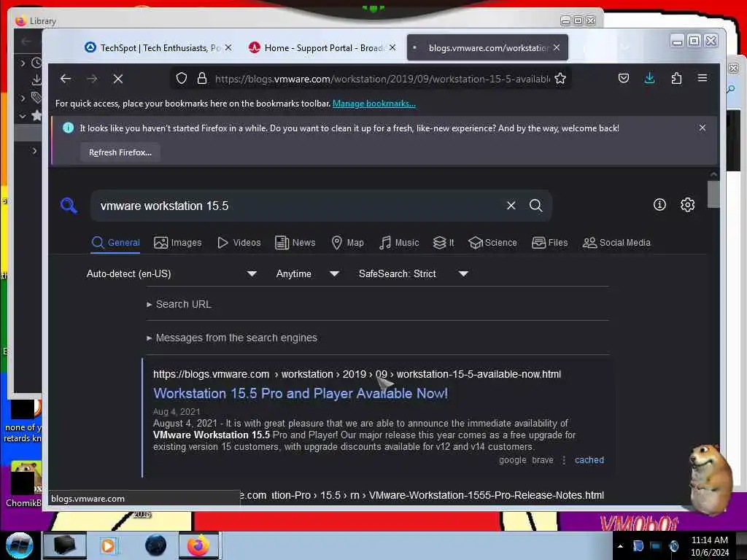The height and width of the screenshot is (560, 747).
Task: Click the bravo result breadcrumb VMware-Workstation-1555-Pro-Release-Notes.html
Action: coord(486,495)
